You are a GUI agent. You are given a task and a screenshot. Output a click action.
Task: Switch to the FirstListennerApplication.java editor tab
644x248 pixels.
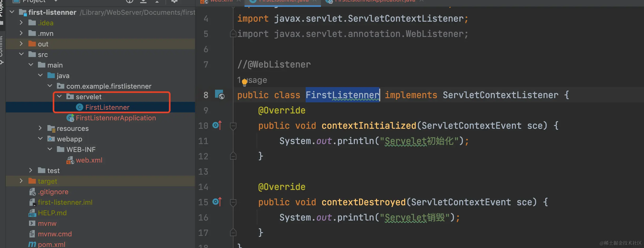tap(374, 1)
